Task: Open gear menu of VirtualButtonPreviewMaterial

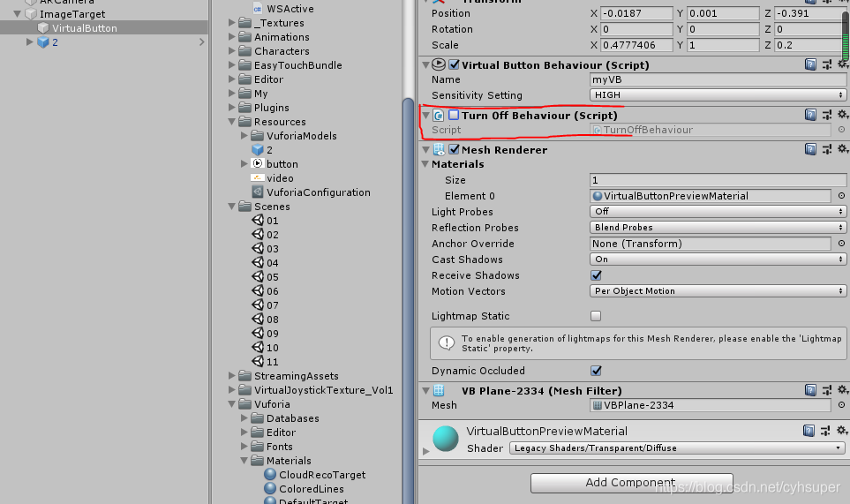Action: coord(842,430)
